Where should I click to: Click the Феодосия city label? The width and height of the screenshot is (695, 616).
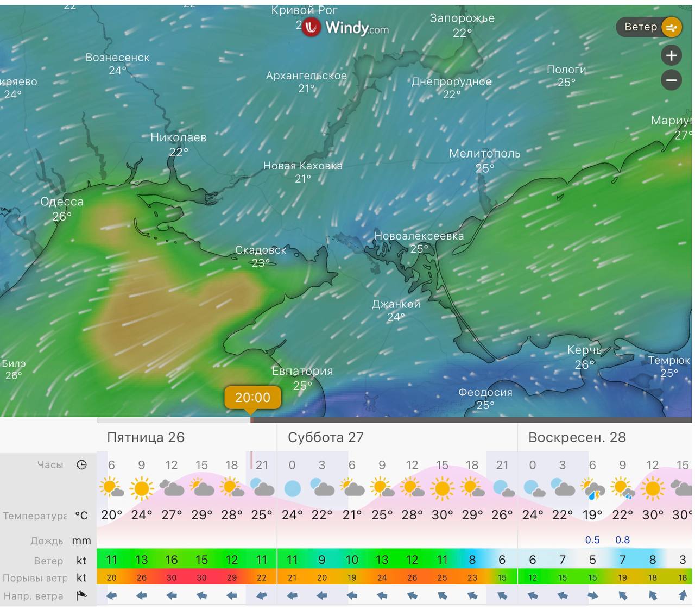pyautogui.click(x=485, y=392)
